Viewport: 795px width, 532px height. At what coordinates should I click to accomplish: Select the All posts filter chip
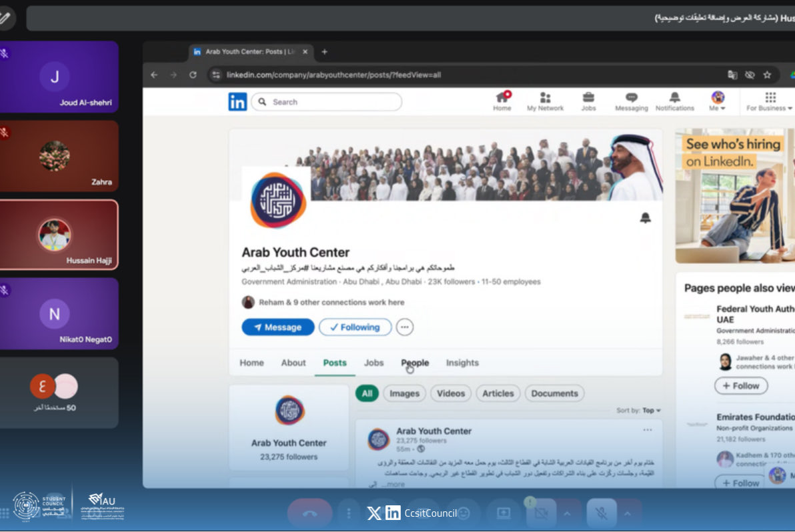pos(367,394)
